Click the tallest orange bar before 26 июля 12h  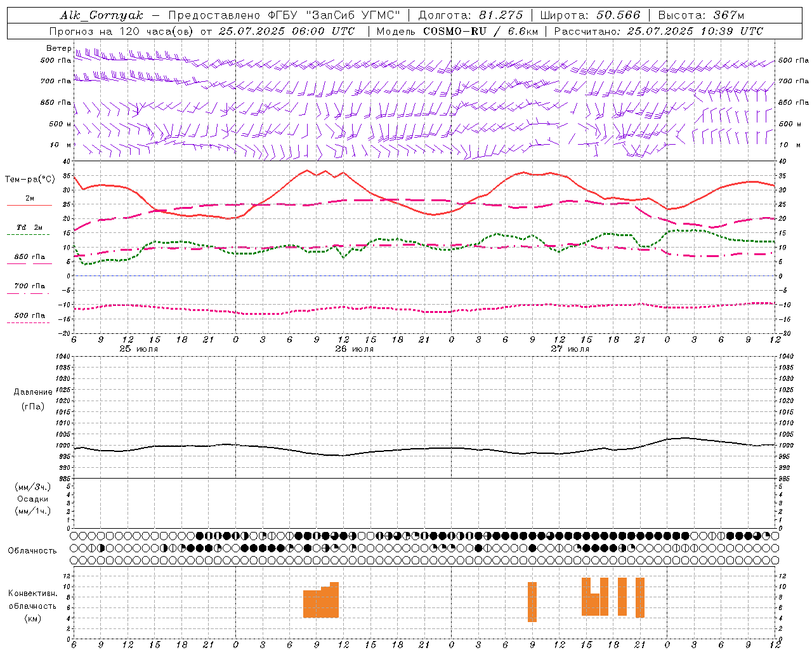tap(334, 600)
